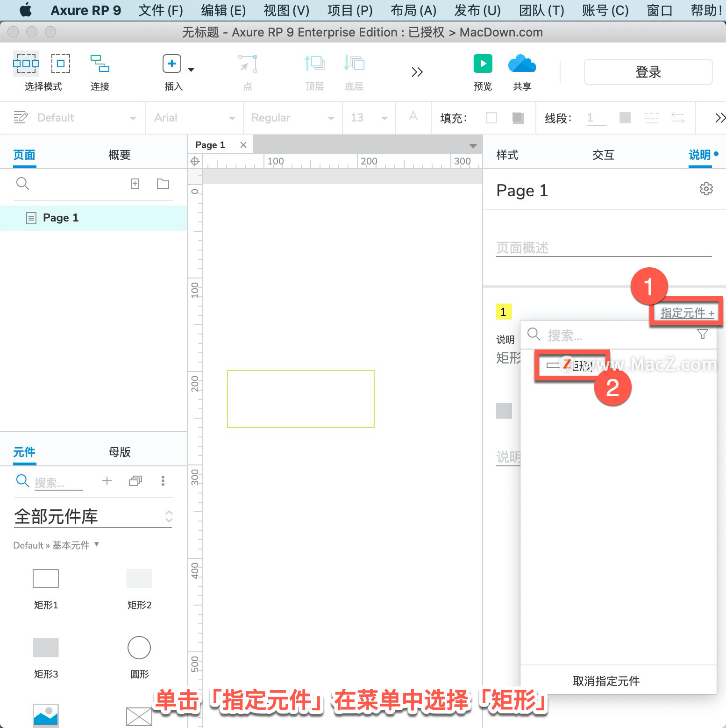The width and height of the screenshot is (726, 728).
Task: Switch to the 元件 libraries tab
Action: [x=24, y=452]
